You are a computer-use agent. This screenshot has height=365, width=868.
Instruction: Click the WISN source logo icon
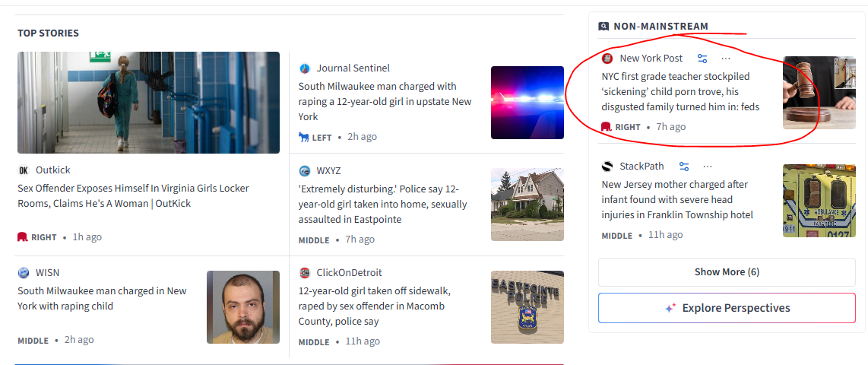pyautogui.click(x=24, y=272)
